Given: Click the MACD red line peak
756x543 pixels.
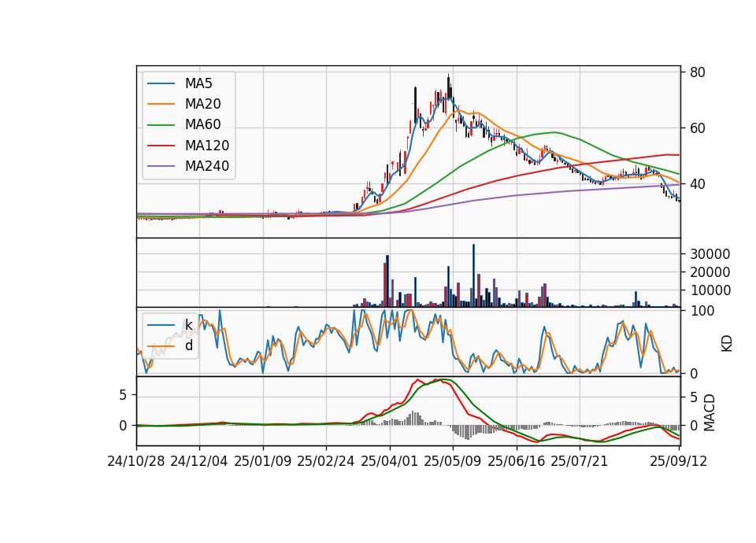Looking at the screenshot, I should click(417, 379).
